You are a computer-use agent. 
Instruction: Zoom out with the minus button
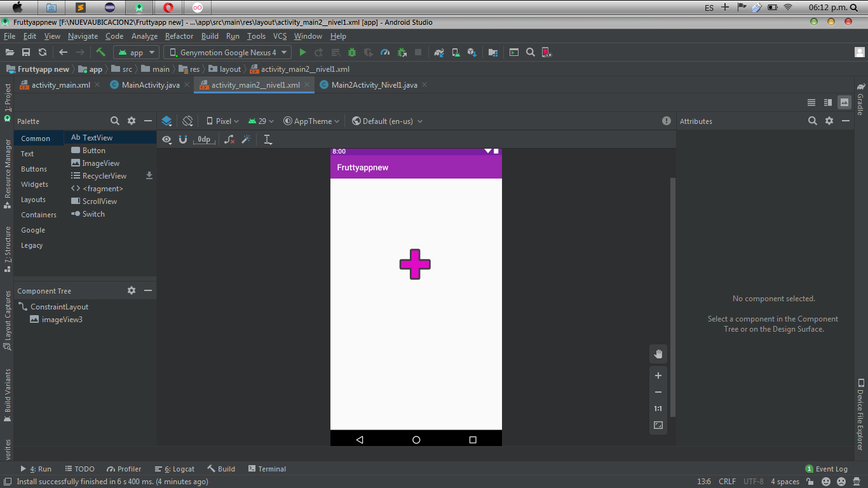click(658, 392)
